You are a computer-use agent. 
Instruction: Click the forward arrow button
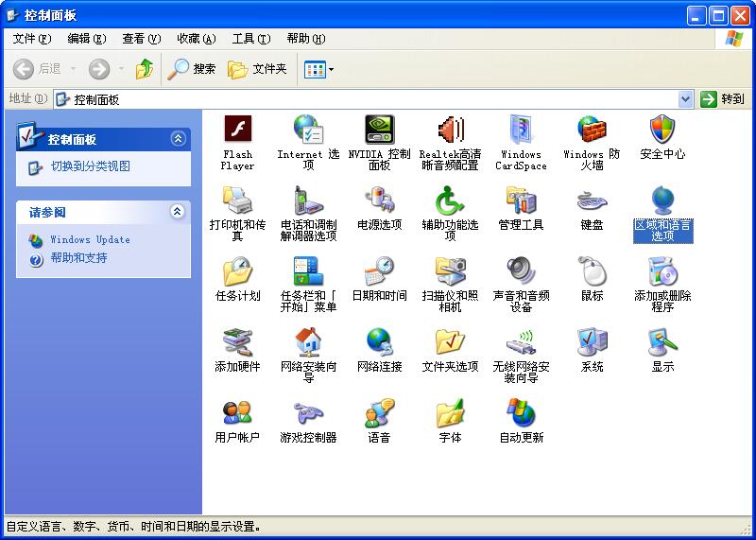coord(99,69)
